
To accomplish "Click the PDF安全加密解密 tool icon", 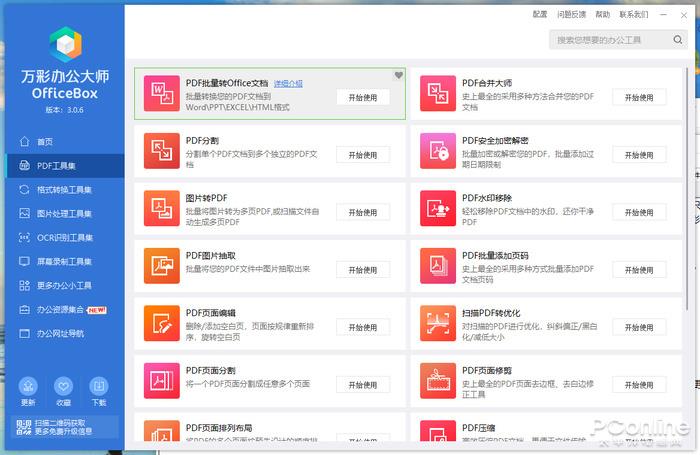I will [x=438, y=151].
